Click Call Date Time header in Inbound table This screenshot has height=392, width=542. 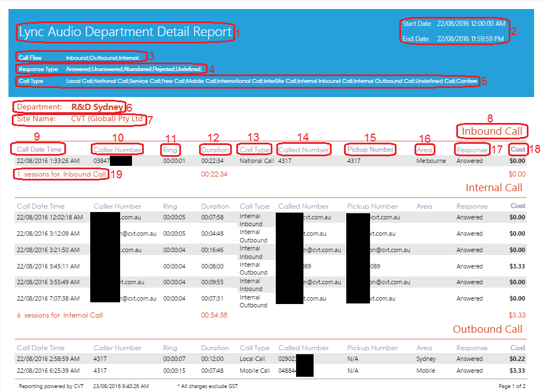(x=39, y=149)
